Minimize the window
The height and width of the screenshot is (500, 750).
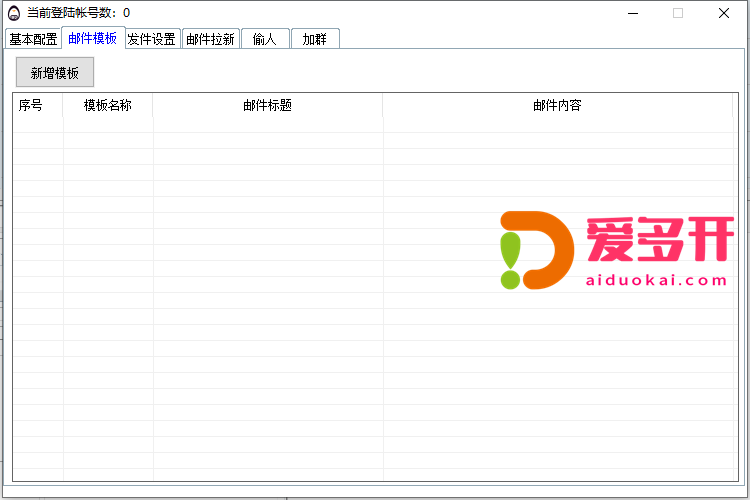(x=633, y=13)
